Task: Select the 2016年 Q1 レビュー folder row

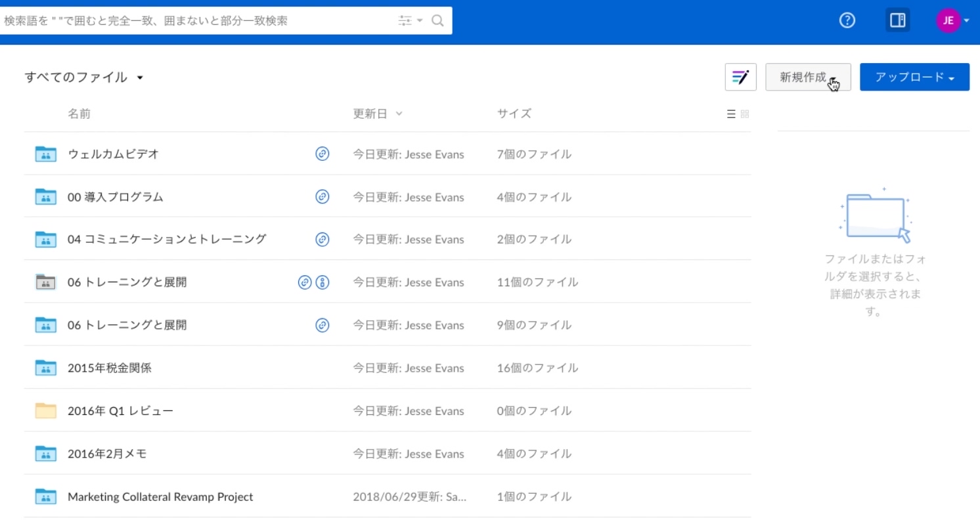Action: point(120,410)
